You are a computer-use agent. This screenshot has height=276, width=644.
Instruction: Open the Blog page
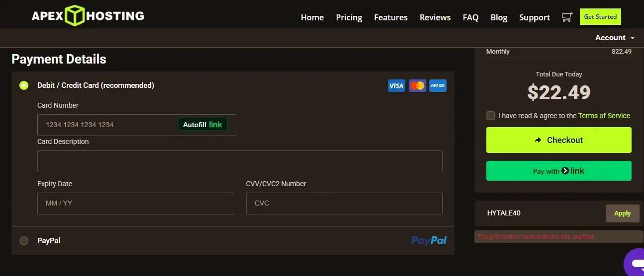click(x=499, y=17)
